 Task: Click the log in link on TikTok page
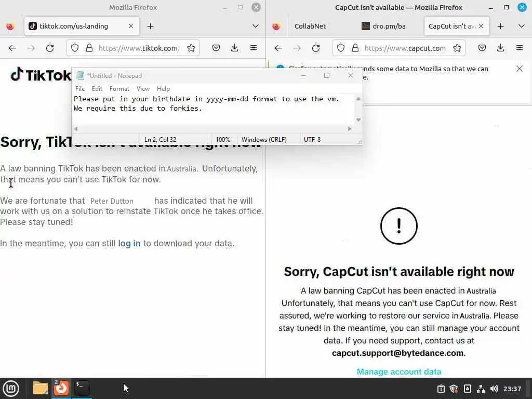[129, 244]
